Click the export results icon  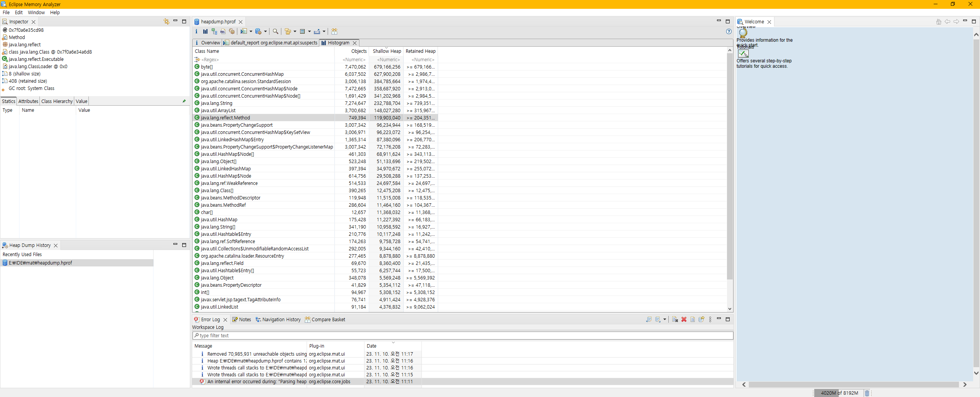[x=317, y=31]
